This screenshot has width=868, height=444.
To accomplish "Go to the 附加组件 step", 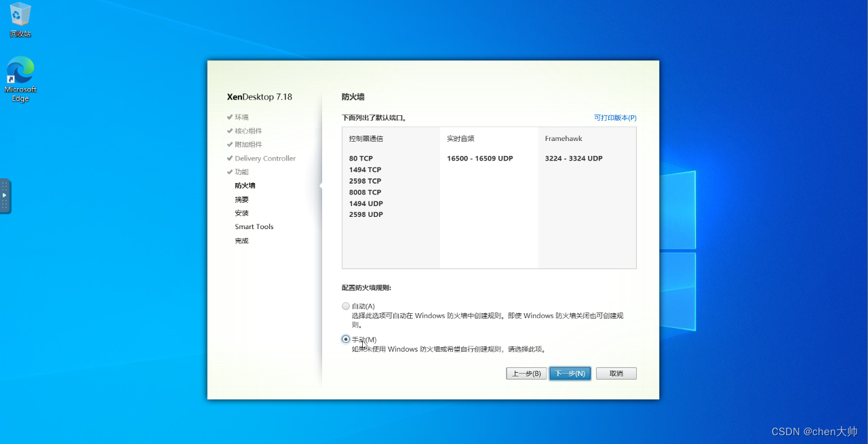I will [x=248, y=144].
